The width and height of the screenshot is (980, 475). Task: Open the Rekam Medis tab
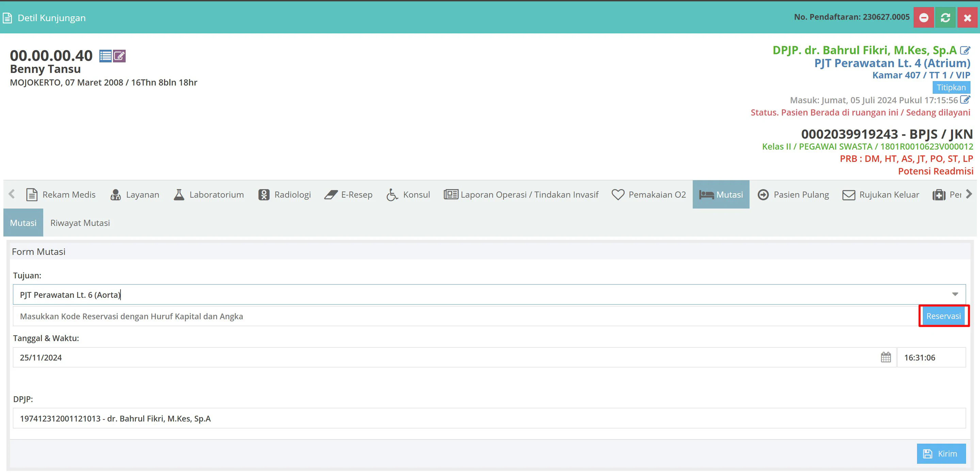(x=61, y=194)
